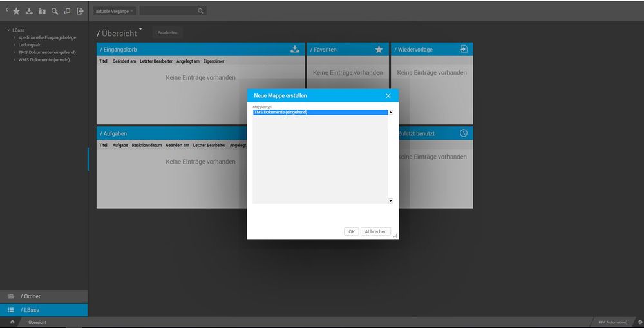This screenshot has width=644, height=328.
Task: Click the 'Bearbeiten' button
Action: (x=167, y=32)
